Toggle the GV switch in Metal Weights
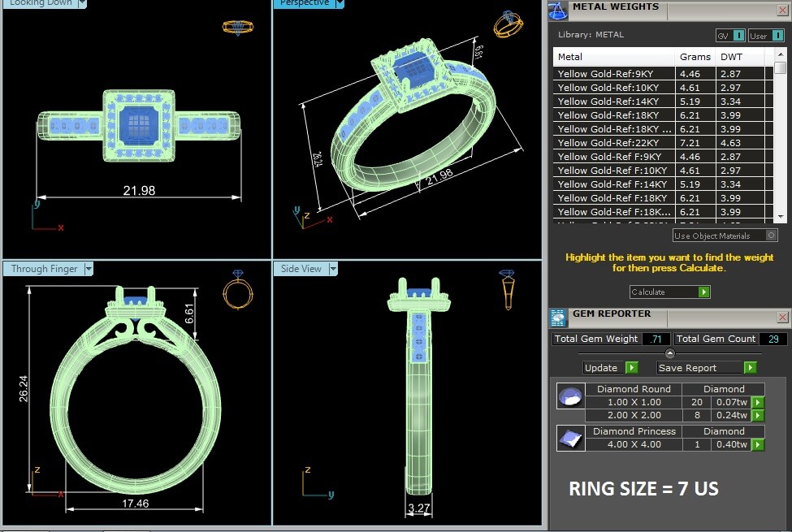 pyautogui.click(x=738, y=36)
